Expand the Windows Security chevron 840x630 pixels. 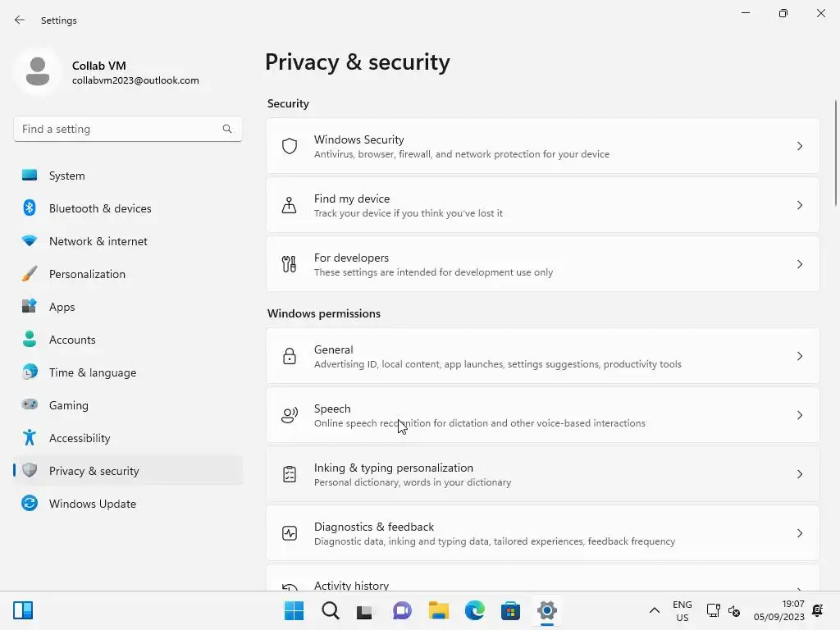[x=800, y=146]
